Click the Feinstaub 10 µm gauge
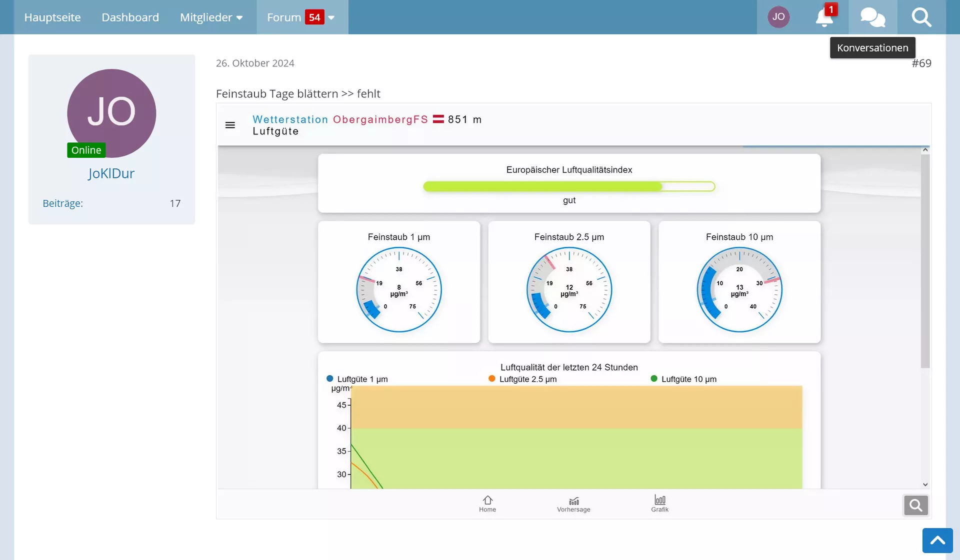 coord(739,289)
